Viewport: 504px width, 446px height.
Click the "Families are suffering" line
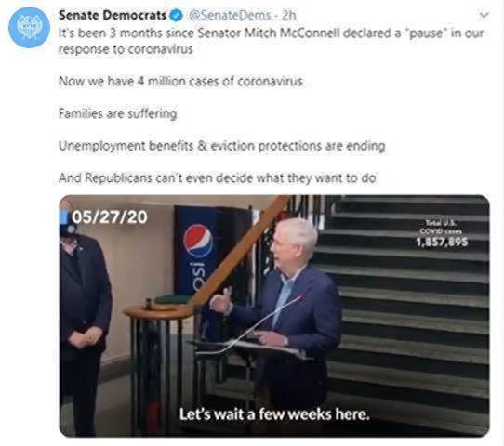118,113
